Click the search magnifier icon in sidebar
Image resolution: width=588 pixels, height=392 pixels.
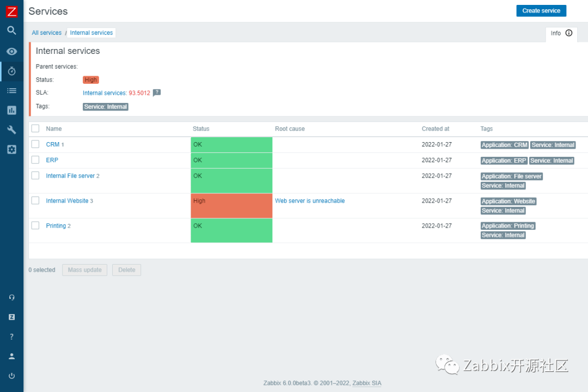11,30
